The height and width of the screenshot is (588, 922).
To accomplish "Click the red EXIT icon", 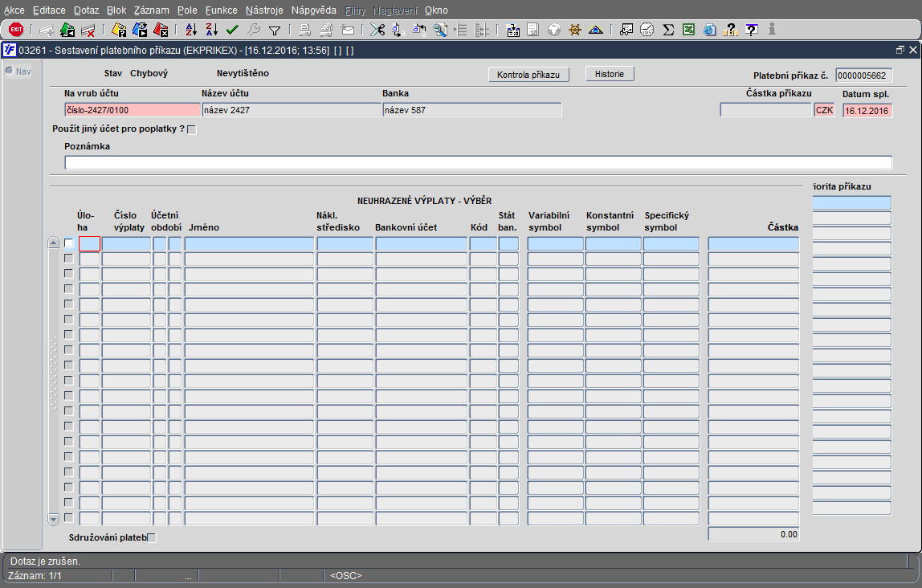I will pyautogui.click(x=16, y=29).
